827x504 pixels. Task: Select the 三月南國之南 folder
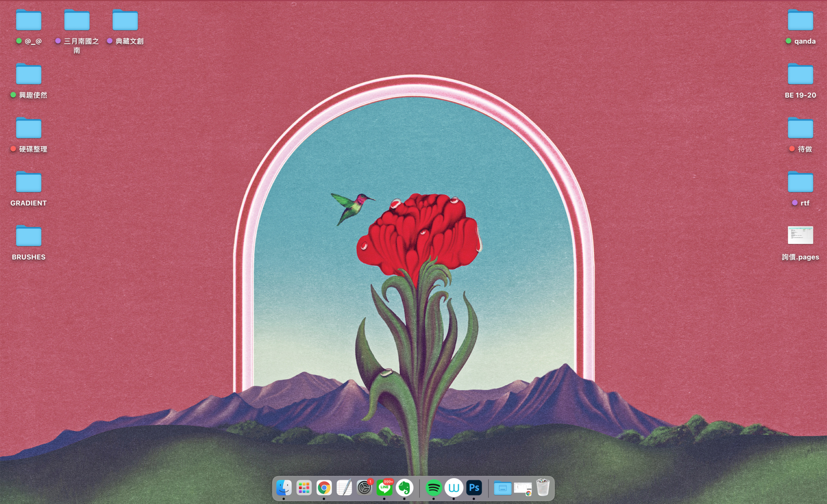77,20
